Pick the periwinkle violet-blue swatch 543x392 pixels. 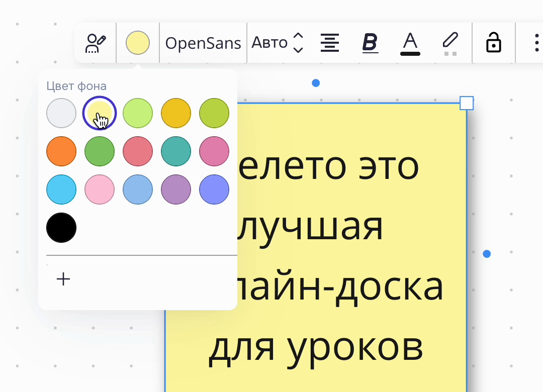[x=214, y=189]
